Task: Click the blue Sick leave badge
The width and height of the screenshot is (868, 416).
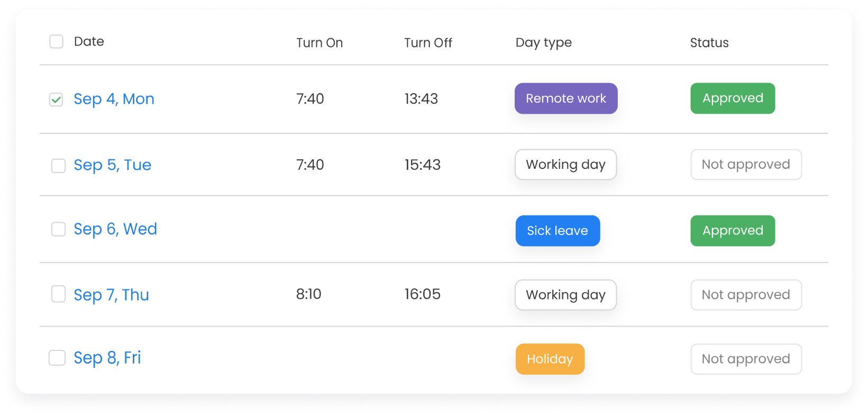Action: 558,231
